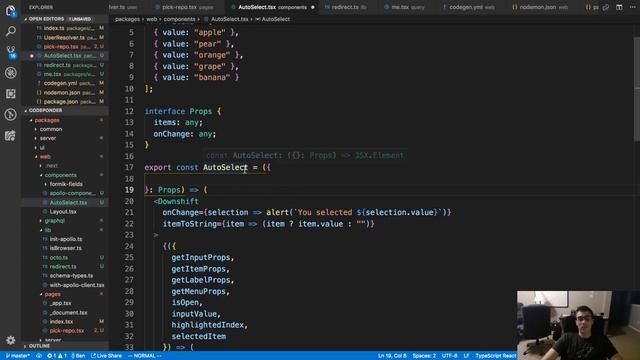Screen dimensions: 640x360
Task: Expand the graphql folder
Action: pyautogui.click(x=55, y=221)
